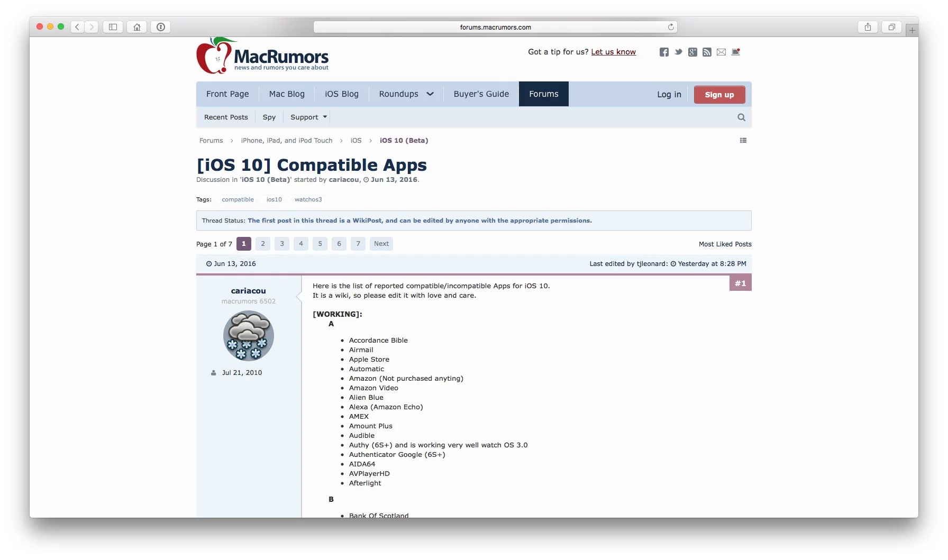Open the MacRumors Facebook page icon

[x=664, y=52]
